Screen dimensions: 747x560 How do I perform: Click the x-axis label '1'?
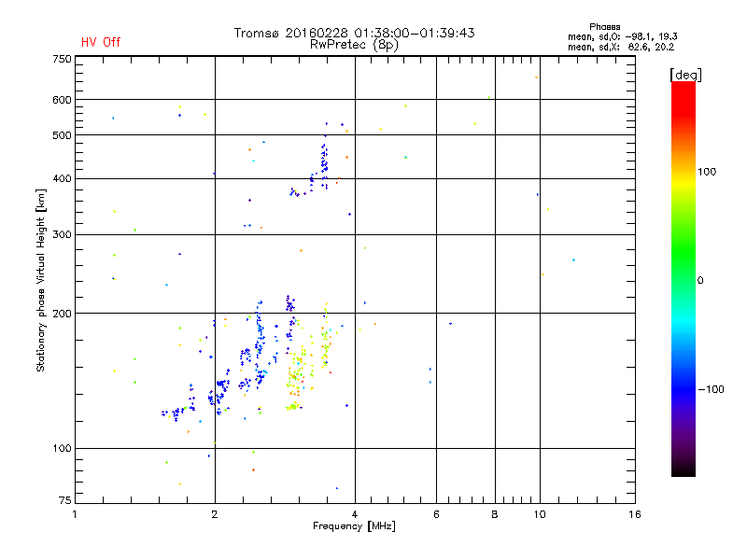[75, 514]
